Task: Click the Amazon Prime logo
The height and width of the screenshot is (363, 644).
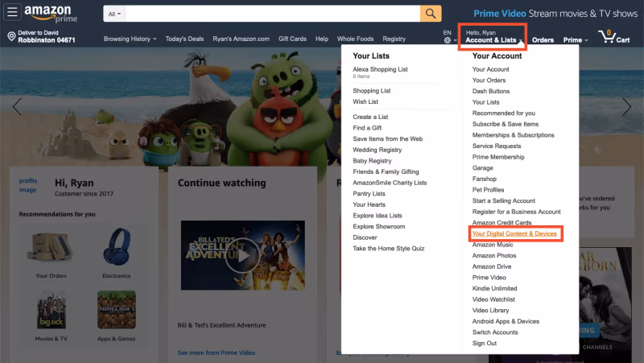Action: [x=51, y=13]
